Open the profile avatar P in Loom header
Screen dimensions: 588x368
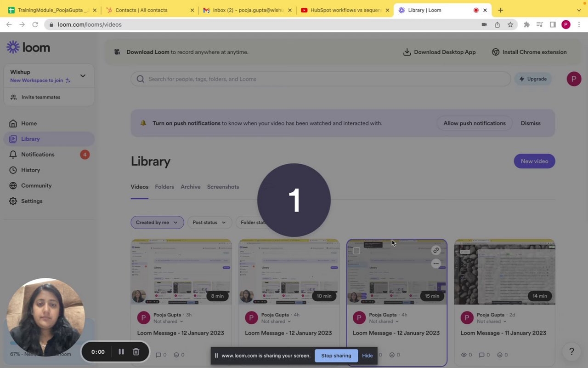click(574, 79)
